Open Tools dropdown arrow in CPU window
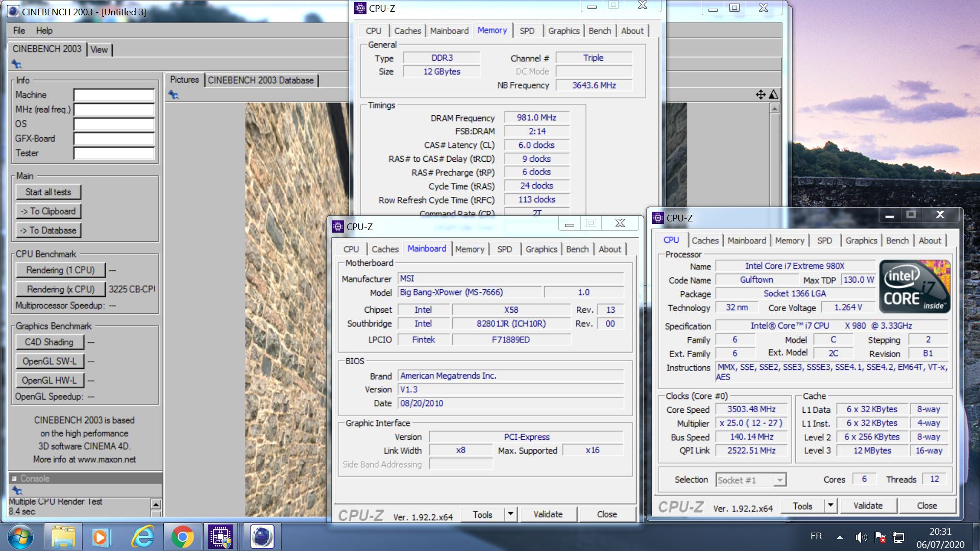Screen dimensions: 980x551 coord(830,506)
